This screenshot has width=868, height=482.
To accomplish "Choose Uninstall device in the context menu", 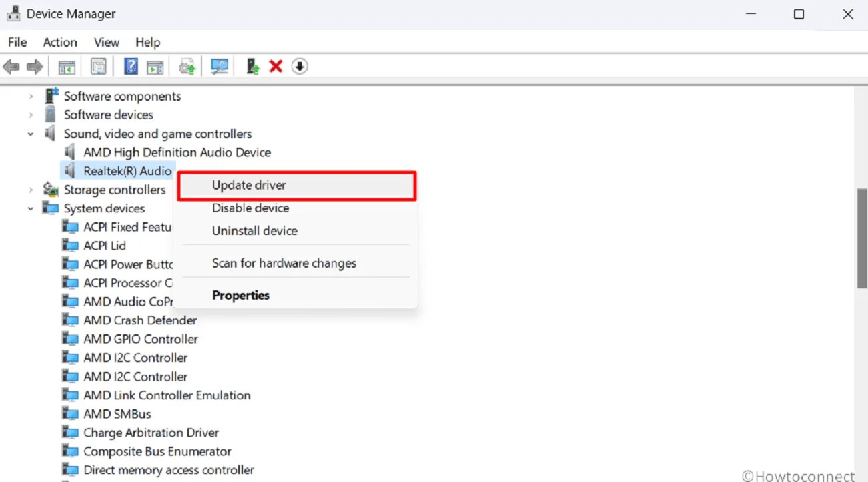I will (x=254, y=230).
